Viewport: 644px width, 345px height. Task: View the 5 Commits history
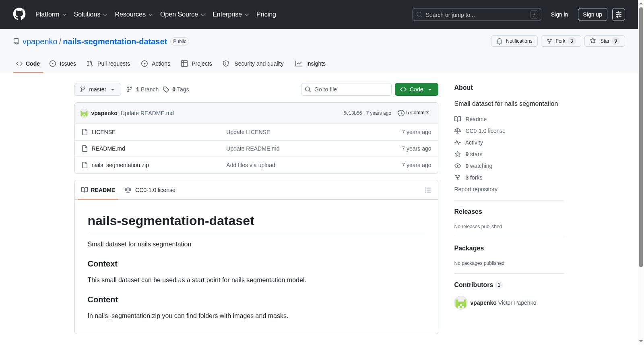[414, 113]
